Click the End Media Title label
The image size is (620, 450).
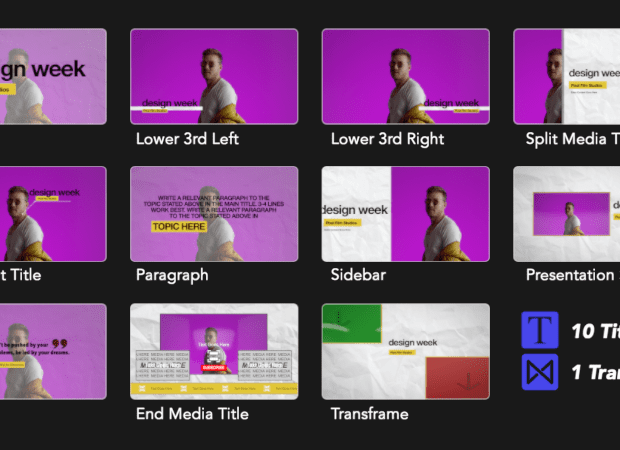click(x=192, y=414)
